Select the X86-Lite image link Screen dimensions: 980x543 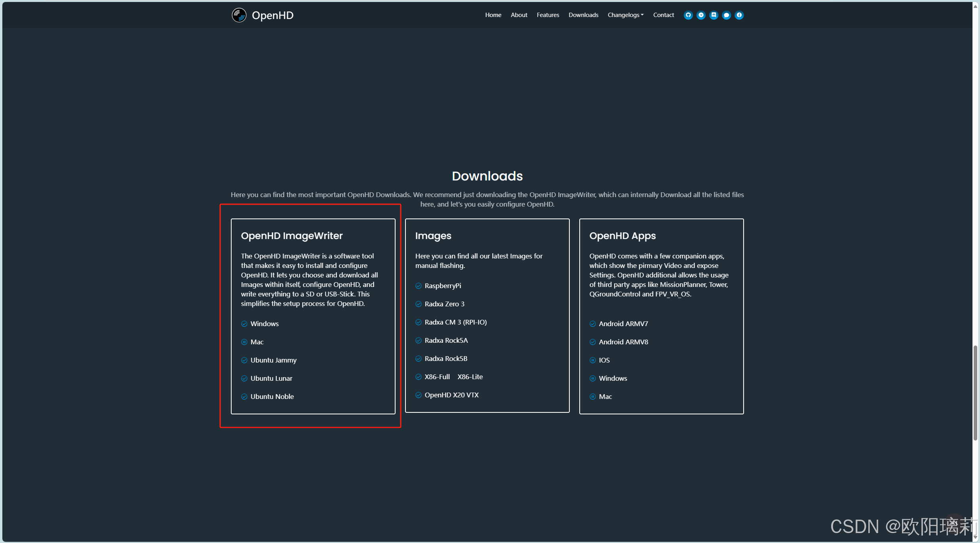tap(470, 376)
